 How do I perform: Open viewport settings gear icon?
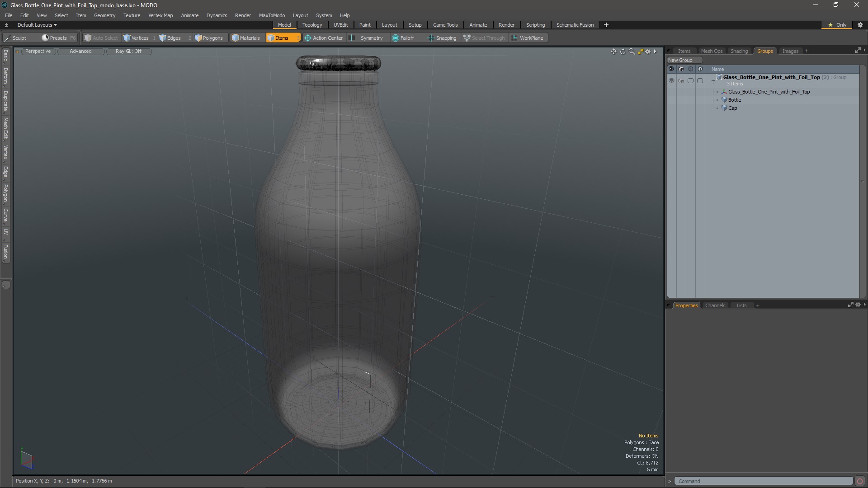pos(648,52)
